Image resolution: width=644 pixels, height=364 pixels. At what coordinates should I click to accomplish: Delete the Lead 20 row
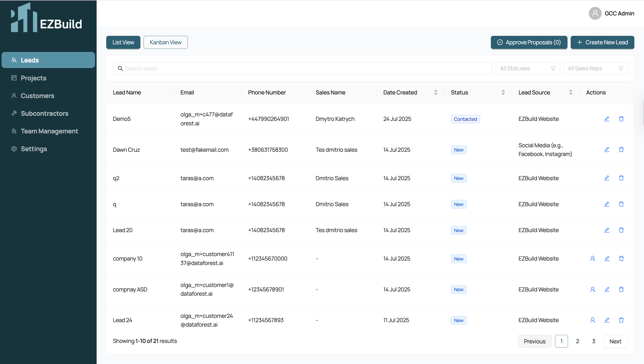coord(621,230)
